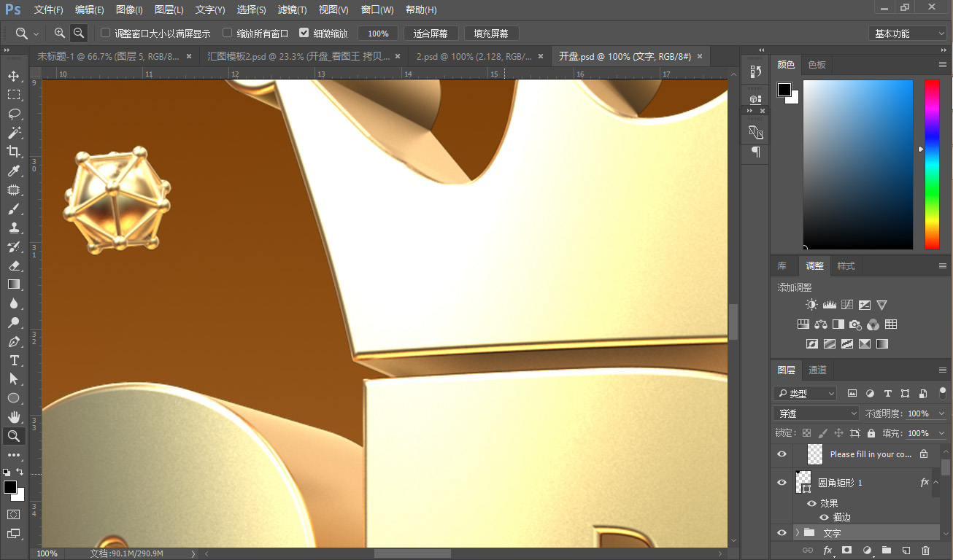Select the Path Selection tool

[x=13, y=379]
